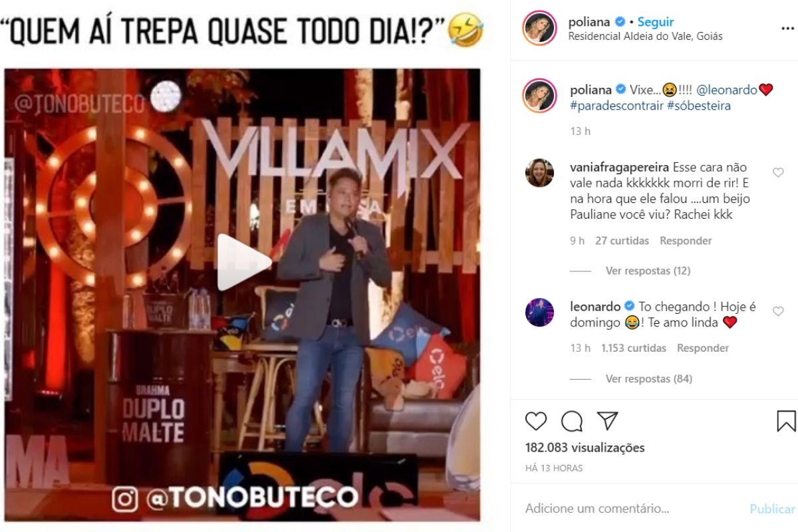This screenshot has height=532, width=798.
Task: Open comments via speech bubble icon
Action: (x=572, y=421)
